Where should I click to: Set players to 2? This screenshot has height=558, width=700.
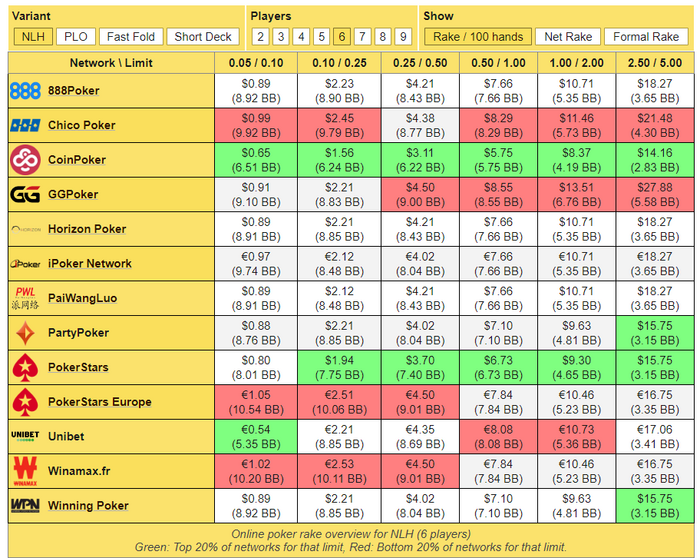pyautogui.click(x=261, y=37)
